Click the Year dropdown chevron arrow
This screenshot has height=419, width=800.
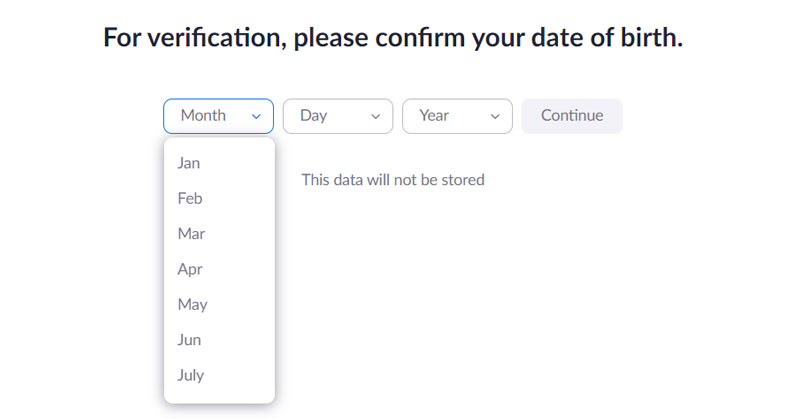coord(495,116)
